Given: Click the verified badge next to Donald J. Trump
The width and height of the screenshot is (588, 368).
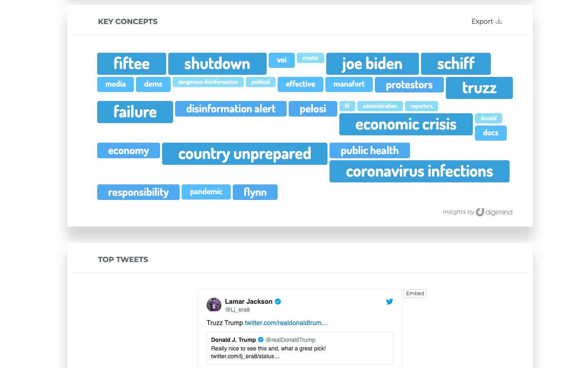Looking at the screenshot, I should pyautogui.click(x=261, y=339).
